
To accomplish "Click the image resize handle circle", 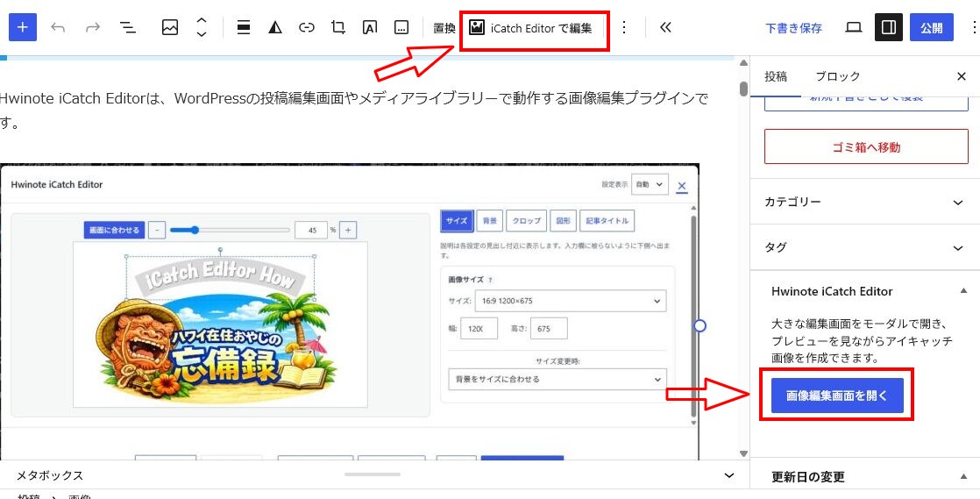I will tap(700, 325).
